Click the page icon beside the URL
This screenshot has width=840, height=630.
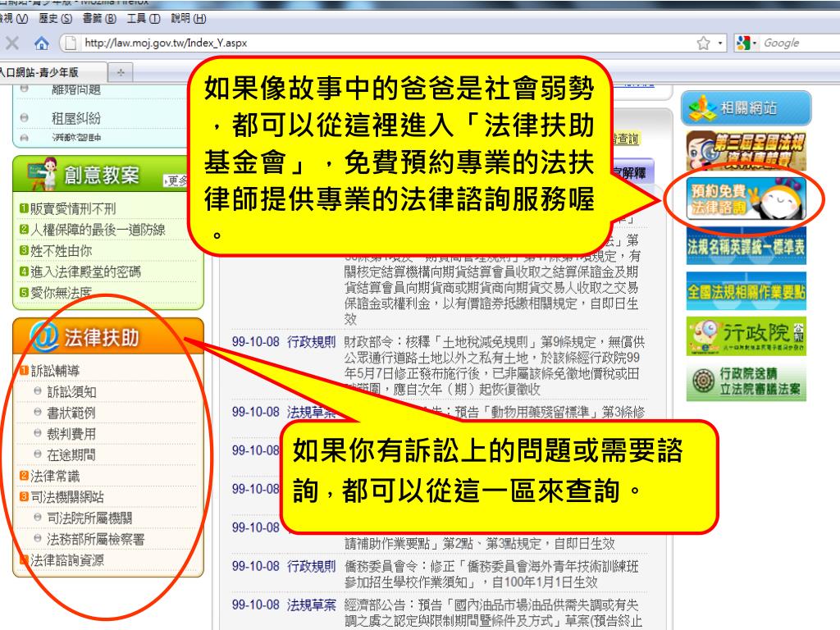point(71,43)
